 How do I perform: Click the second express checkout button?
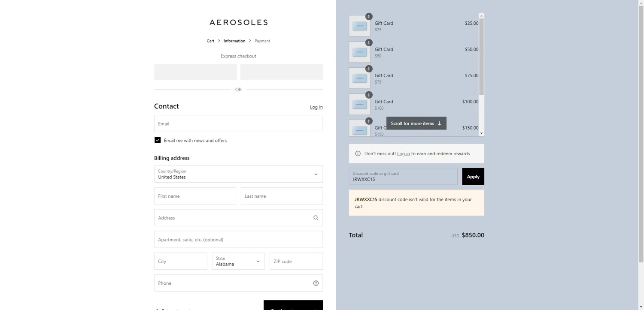282,72
